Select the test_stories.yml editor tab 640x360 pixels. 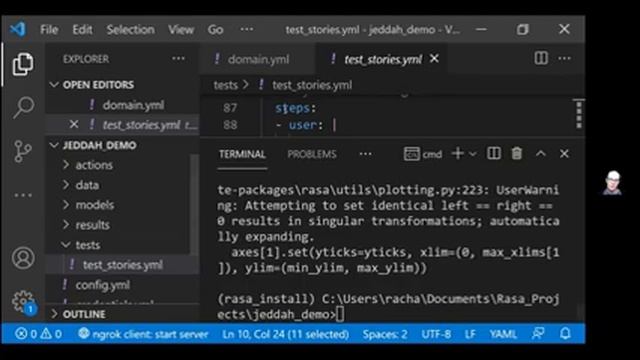click(382, 59)
